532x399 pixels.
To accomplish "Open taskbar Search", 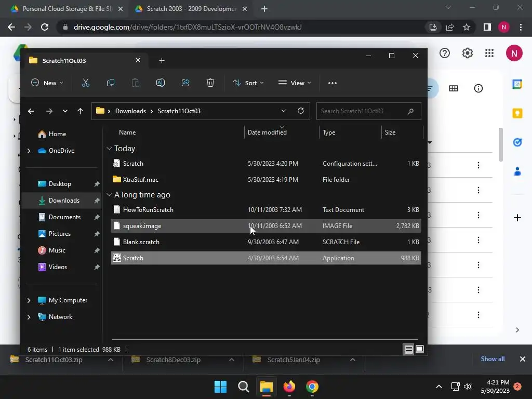I will click(243, 387).
